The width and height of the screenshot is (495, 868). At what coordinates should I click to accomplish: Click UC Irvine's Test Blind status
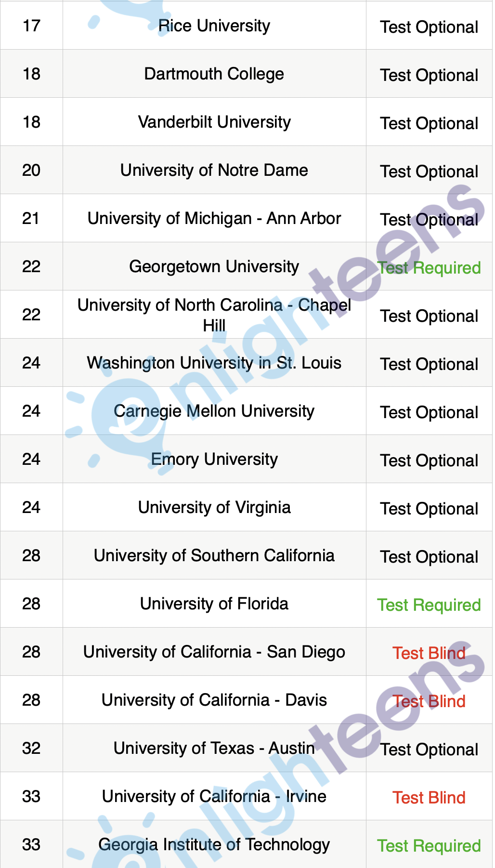point(429,798)
